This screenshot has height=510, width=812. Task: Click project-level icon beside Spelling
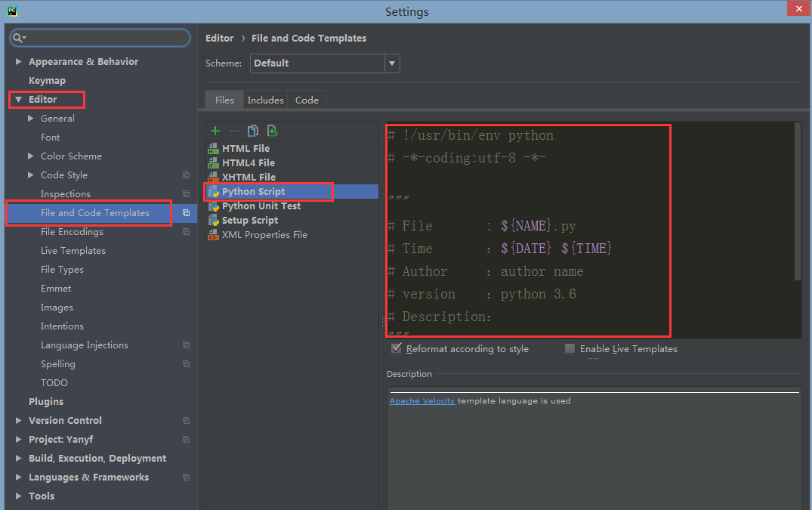186,364
